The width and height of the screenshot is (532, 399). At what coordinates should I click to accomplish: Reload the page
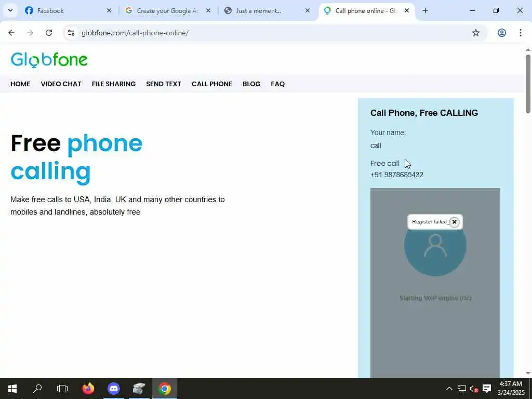coord(49,33)
